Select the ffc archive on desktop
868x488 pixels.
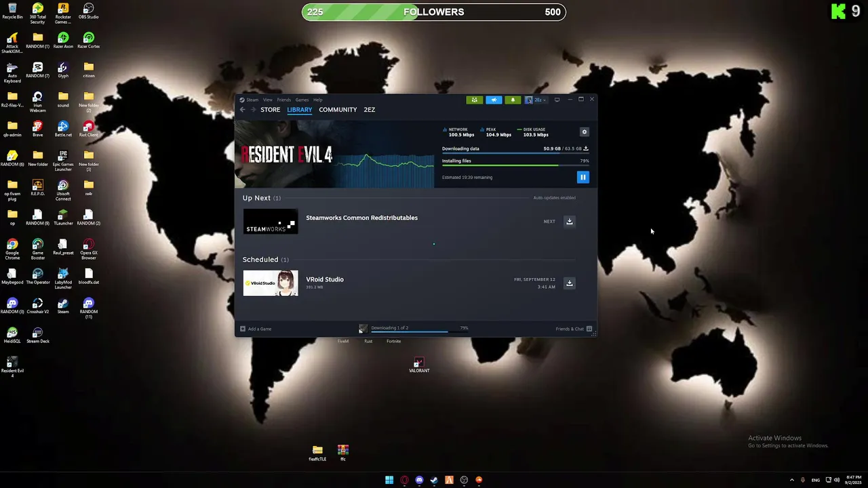pyautogui.click(x=343, y=453)
